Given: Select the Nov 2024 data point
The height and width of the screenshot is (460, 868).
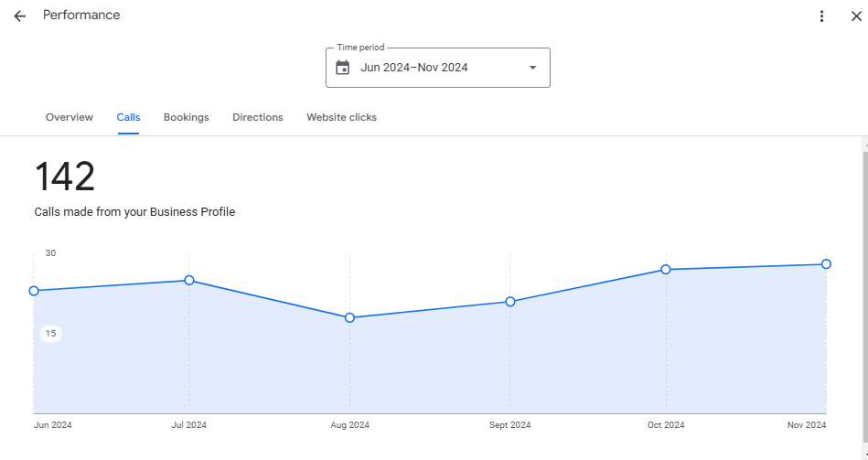Looking at the screenshot, I should [826, 263].
